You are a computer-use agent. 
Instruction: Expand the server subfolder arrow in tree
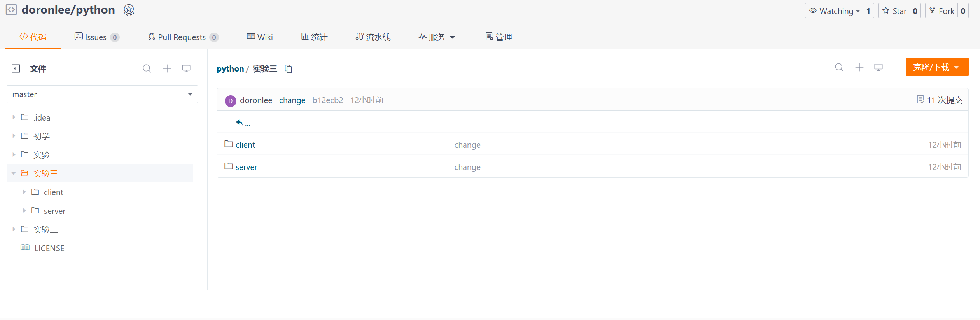[24, 210]
